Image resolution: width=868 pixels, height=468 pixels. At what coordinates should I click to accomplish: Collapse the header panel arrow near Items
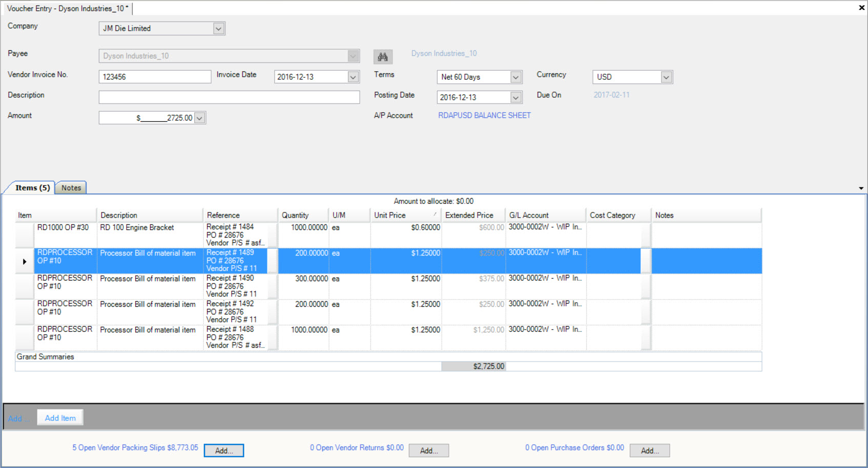tap(861, 188)
